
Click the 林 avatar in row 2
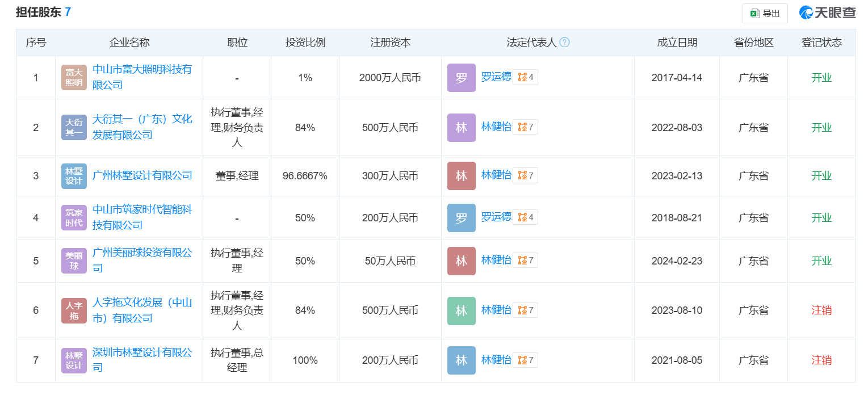(x=462, y=128)
